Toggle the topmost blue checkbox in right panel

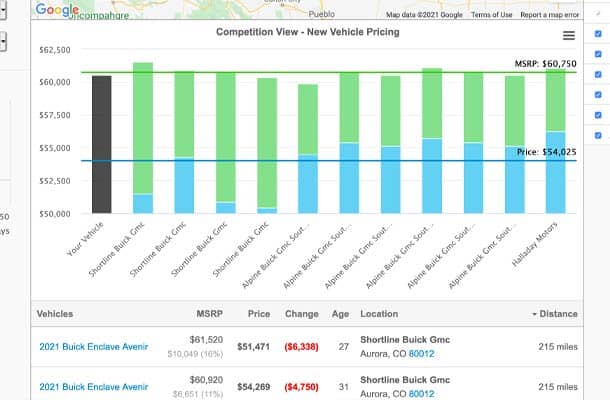[x=598, y=34]
